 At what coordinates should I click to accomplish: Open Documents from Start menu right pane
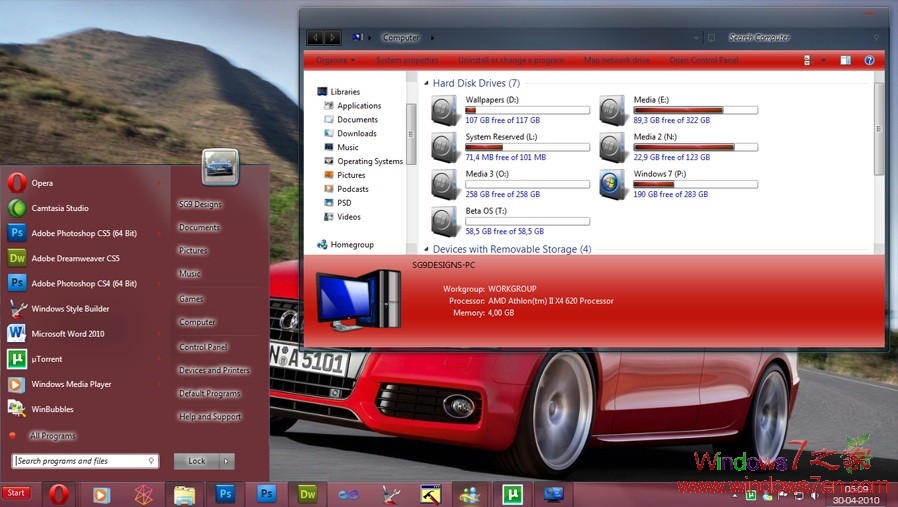[x=199, y=227]
